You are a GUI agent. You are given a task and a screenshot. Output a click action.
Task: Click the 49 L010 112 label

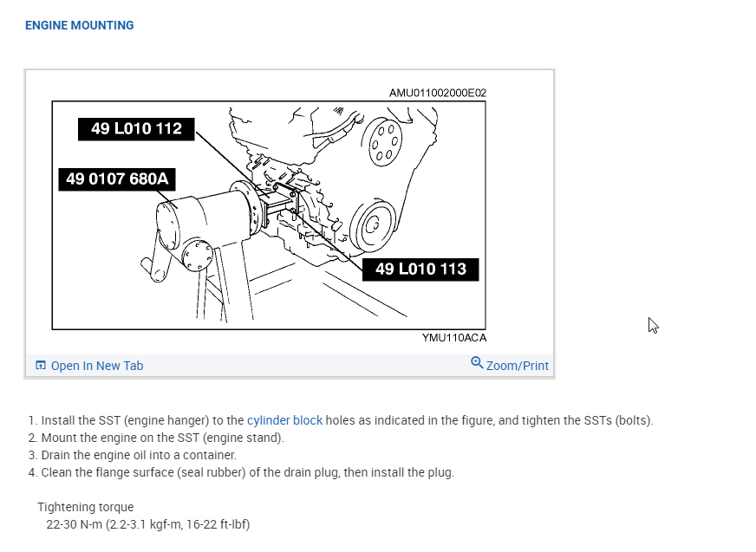click(x=136, y=129)
